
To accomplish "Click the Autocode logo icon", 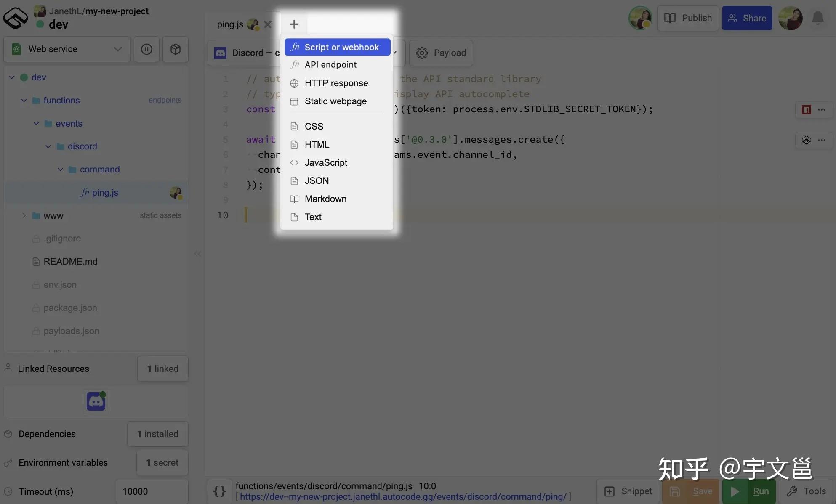I will click(15, 18).
